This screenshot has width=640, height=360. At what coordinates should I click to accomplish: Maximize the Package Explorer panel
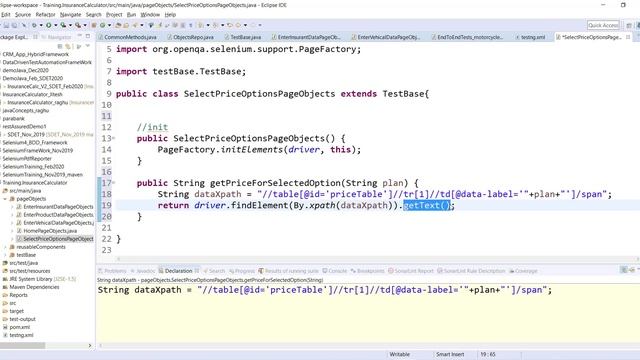click(x=88, y=37)
